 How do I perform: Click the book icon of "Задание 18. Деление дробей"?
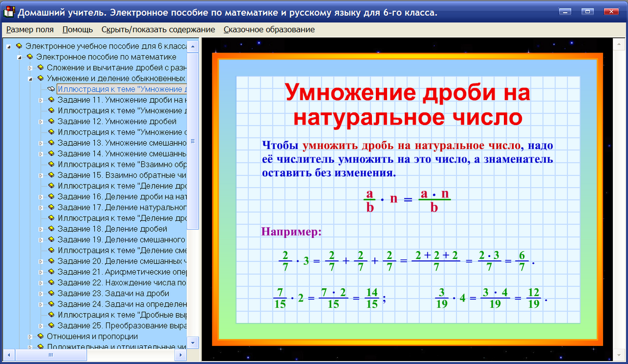[51, 229]
